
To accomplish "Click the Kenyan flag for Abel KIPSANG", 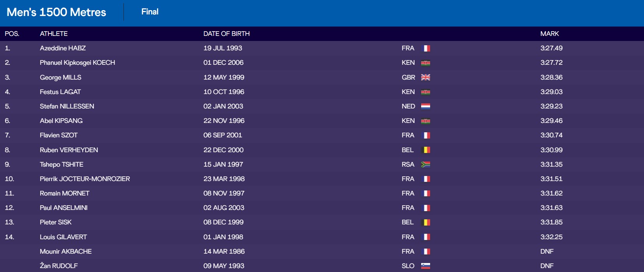I will point(426,121).
